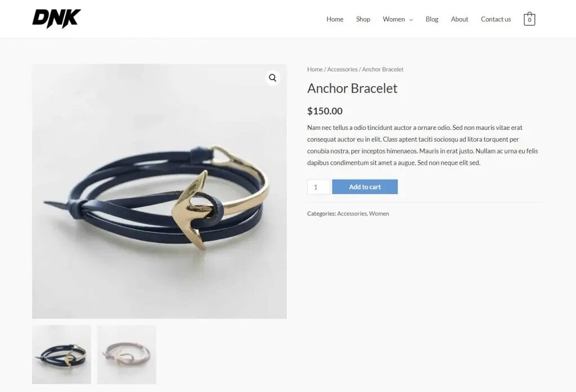Click the Anchor Bracelet product title
The height and width of the screenshot is (392, 576).
pos(352,88)
